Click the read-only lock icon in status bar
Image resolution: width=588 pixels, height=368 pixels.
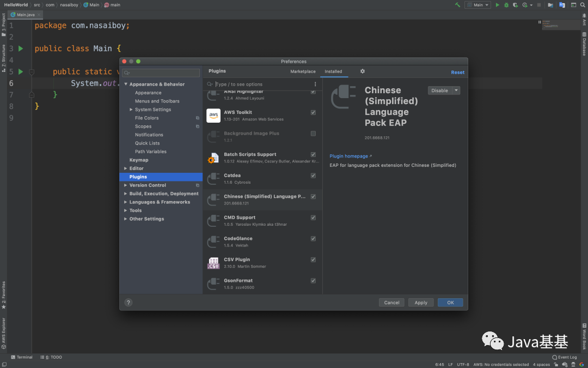pos(556,364)
